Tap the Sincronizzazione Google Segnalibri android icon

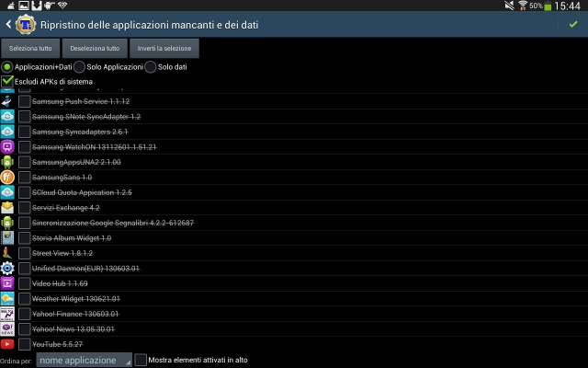(x=7, y=223)
